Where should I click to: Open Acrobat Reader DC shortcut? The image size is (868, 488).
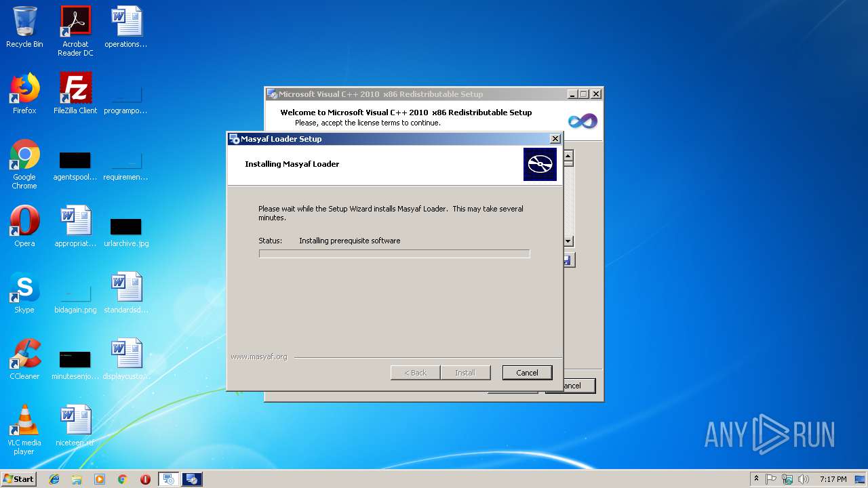pyautogui.click(x=75, y=31)
